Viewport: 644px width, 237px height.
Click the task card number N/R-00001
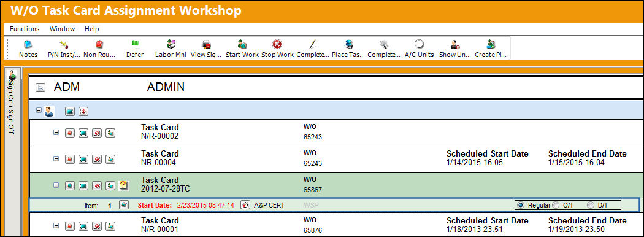click(x=159, y=229)
